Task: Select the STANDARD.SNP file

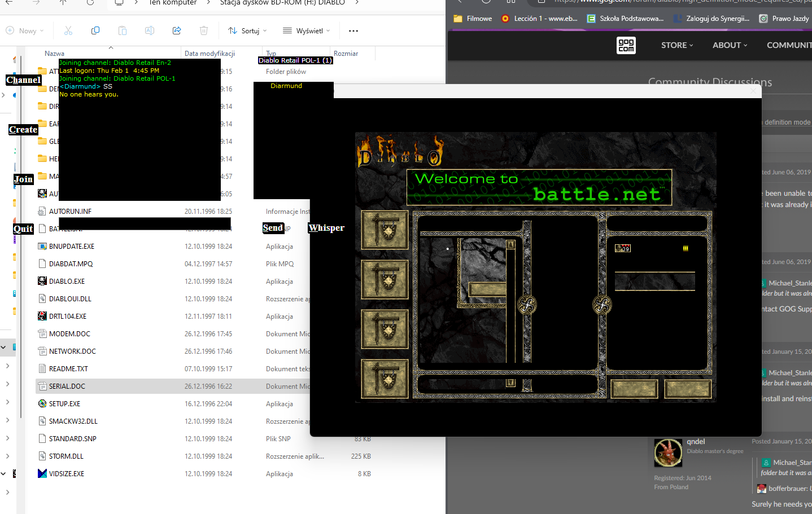Action: 73,438
